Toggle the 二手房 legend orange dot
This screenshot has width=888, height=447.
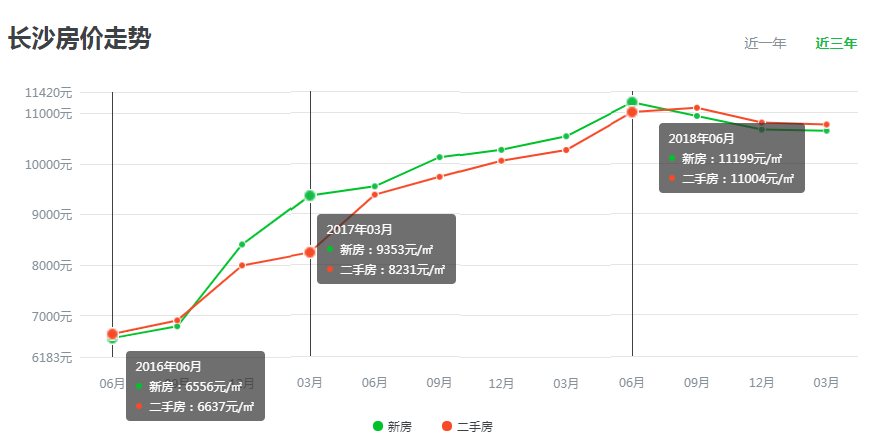(x=447, y=426)
